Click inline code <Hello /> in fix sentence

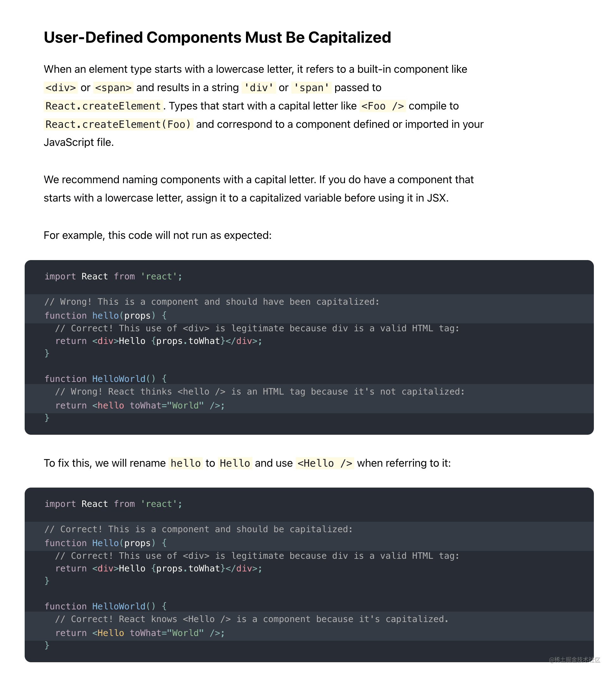(325, 463)
